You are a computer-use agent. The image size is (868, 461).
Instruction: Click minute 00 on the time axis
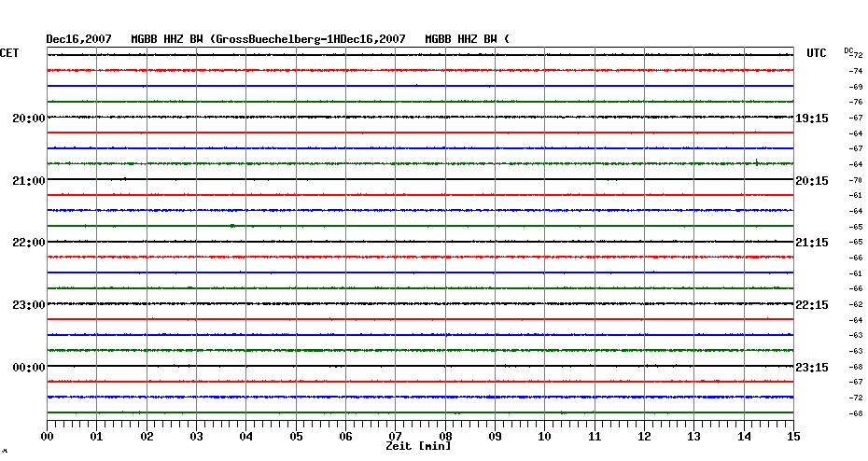47,437
